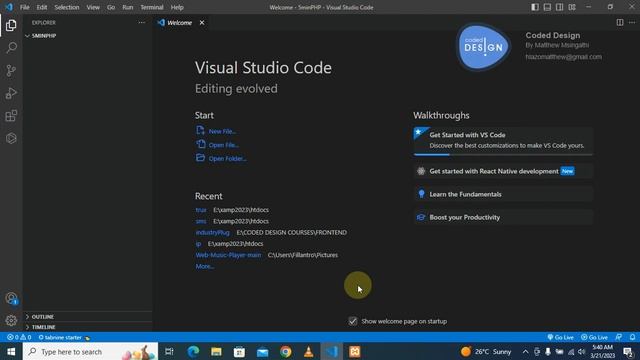The image size is (640, 360).
Task: Open the recent industryPlug project
Action: 212,232
